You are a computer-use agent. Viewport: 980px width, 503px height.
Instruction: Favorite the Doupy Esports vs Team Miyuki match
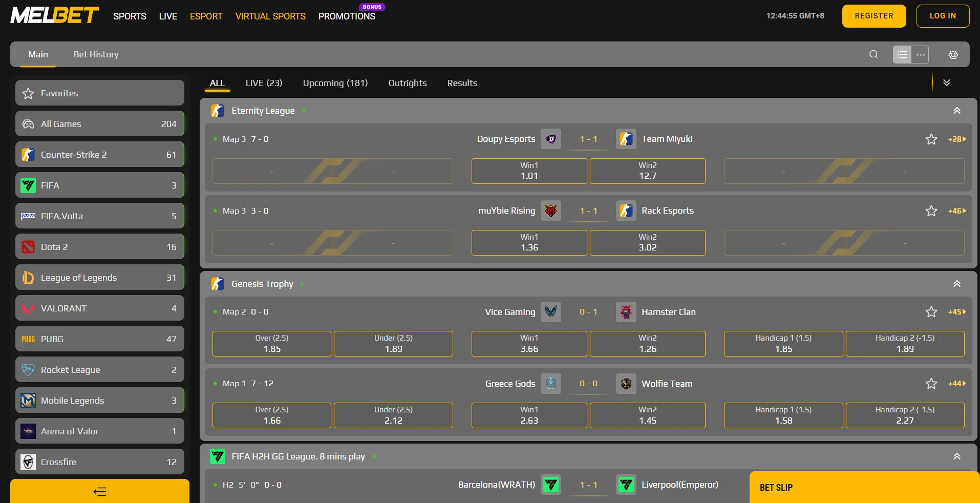(931, 139)
